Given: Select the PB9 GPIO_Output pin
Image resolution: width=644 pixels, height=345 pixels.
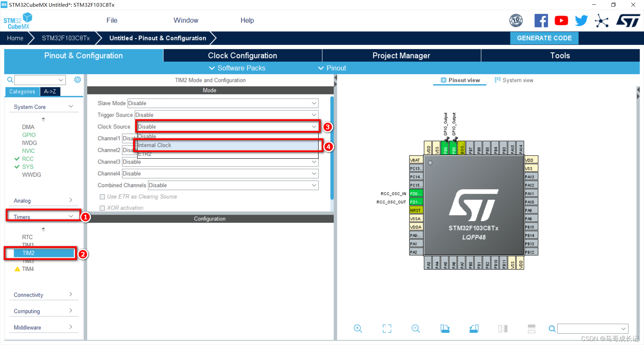Looking at the screenshot, I should [445, 148].
